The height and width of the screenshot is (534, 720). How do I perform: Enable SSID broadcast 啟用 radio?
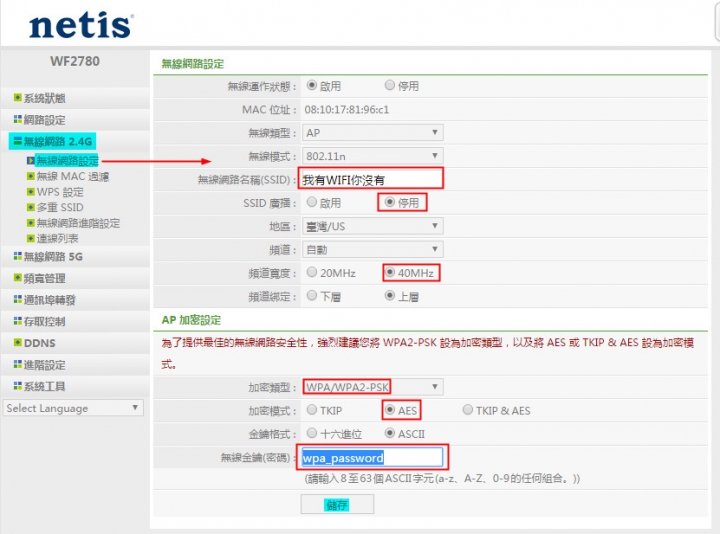tap(312, 202)
